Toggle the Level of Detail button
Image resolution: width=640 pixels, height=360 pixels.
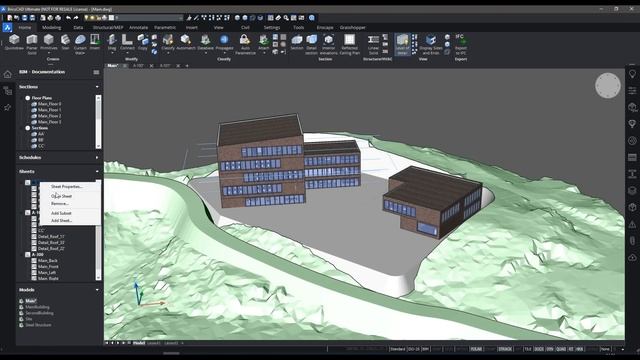(x=402, y=44)
